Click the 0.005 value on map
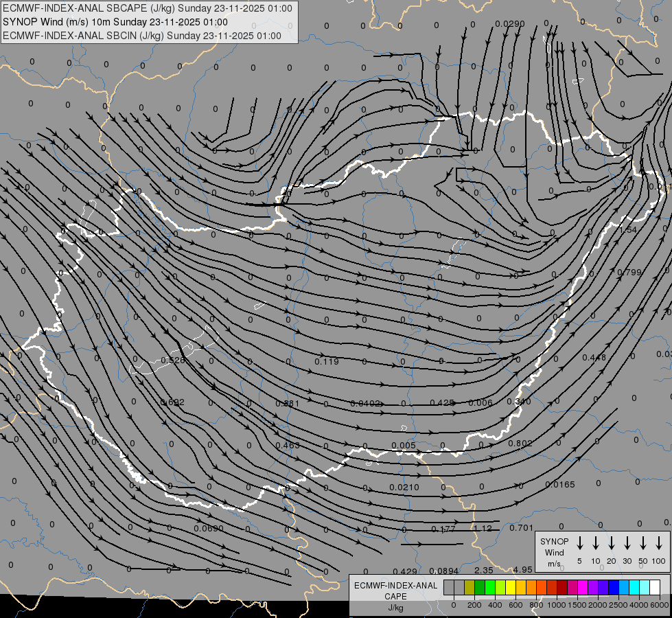The image size is (672, 618). (404, 446)
